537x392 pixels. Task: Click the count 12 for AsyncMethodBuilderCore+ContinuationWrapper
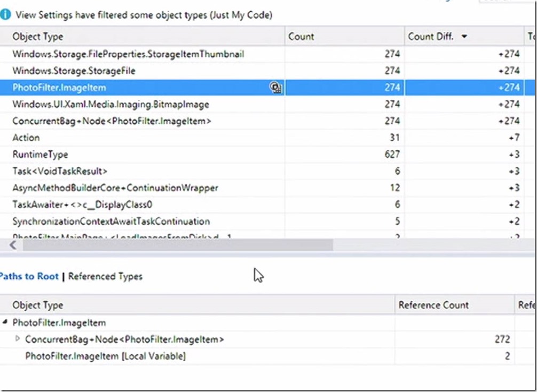(395, 188)
